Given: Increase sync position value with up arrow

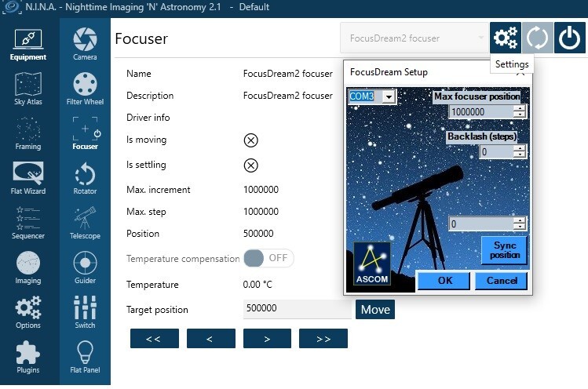Looking at the screenshot, I should (520, 220).
